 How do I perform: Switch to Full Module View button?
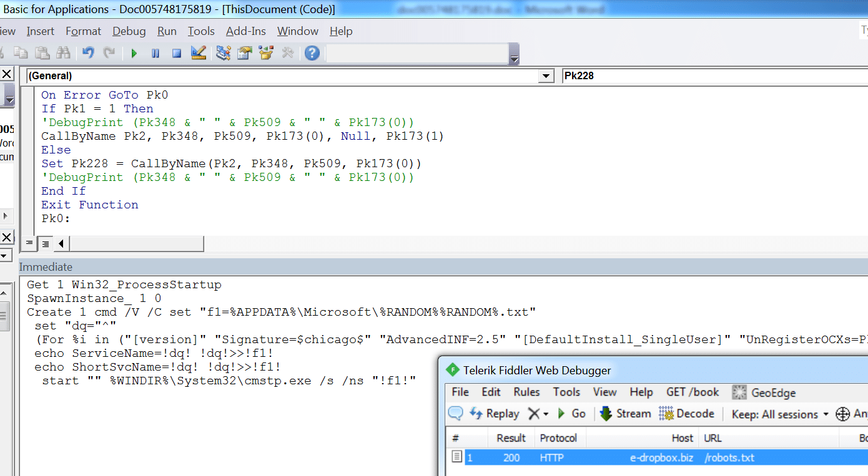(45, 243)
